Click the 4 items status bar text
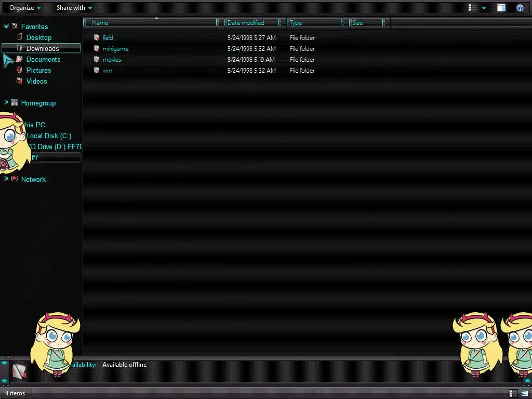 point(15,393)
